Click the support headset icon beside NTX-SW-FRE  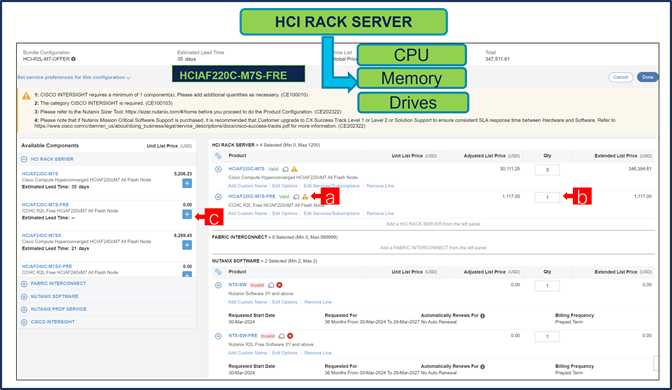point(282,336)
